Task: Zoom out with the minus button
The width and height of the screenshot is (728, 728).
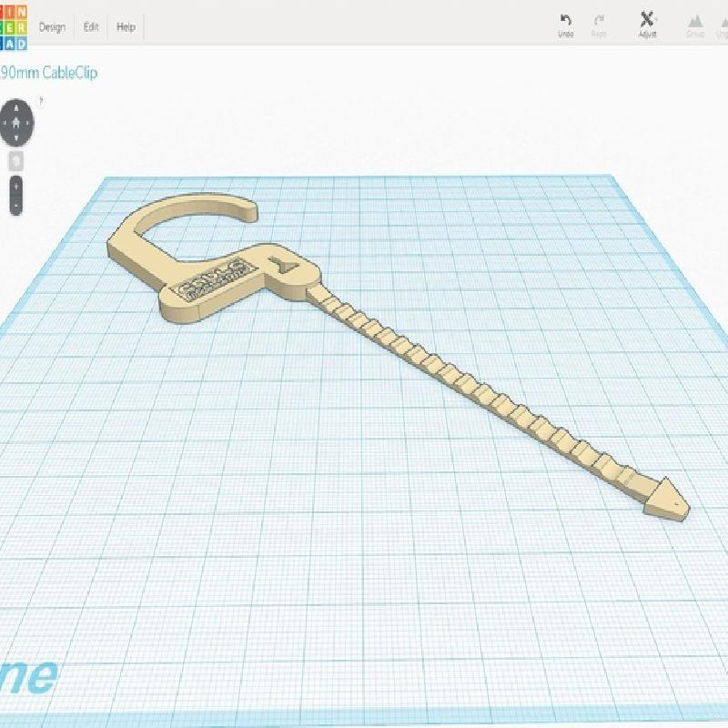Action: [x=16, y=206]
